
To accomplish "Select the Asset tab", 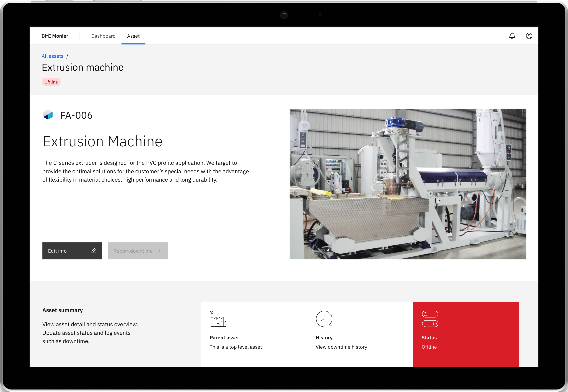I will (133, 36).
